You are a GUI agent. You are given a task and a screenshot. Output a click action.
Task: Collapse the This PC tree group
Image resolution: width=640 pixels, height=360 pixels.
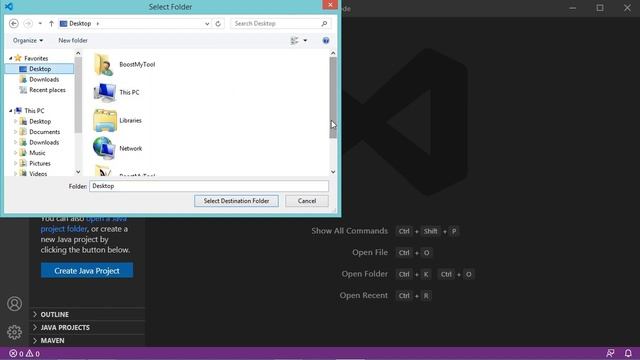[11, 111]
